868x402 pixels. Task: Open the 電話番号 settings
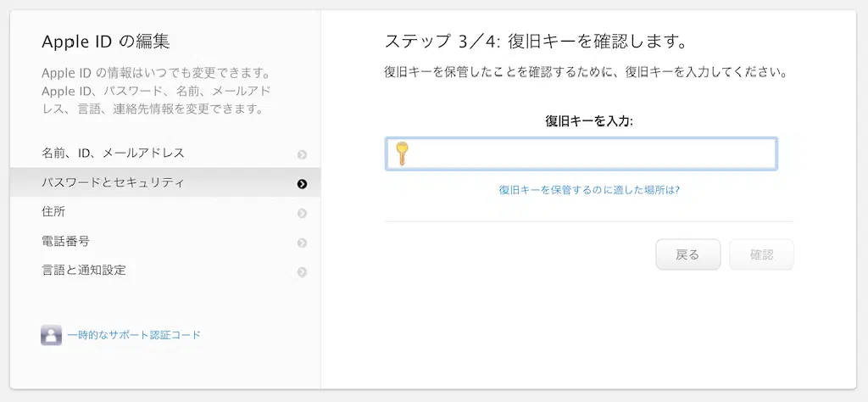tap(65, 242)
